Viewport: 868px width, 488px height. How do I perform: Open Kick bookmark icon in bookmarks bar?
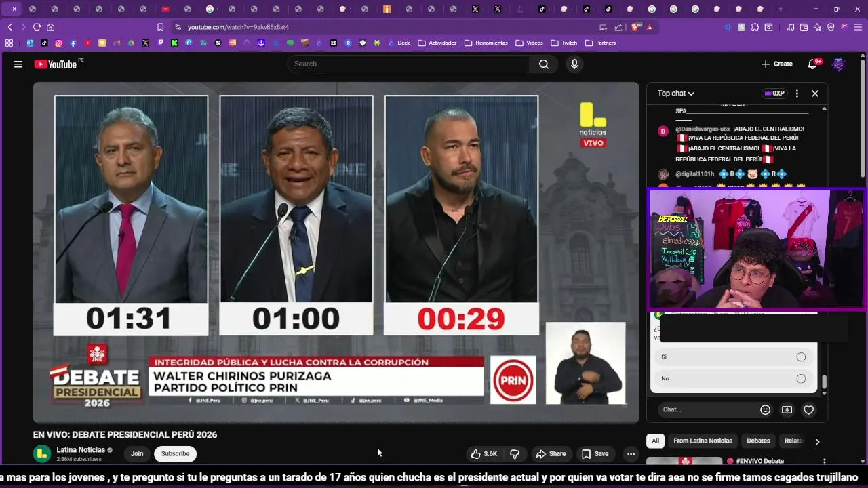(x=174, y=43)
